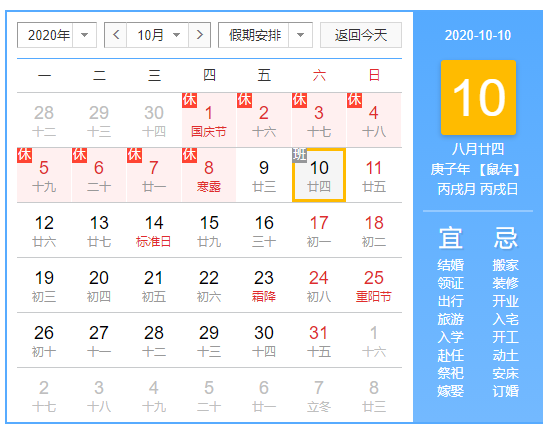Click the 休 badge on October 5
The image size is (548, 430).
click(x=24, y=155)
